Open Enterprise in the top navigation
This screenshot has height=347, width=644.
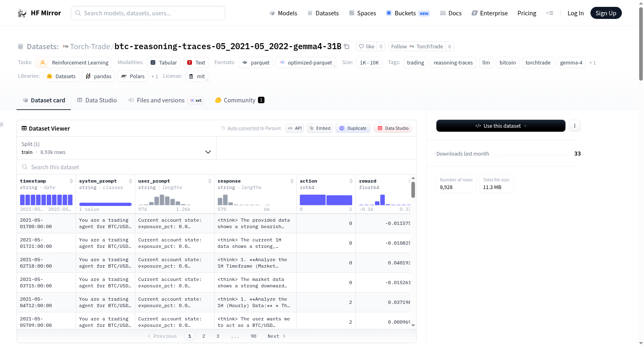click(489, 13)
